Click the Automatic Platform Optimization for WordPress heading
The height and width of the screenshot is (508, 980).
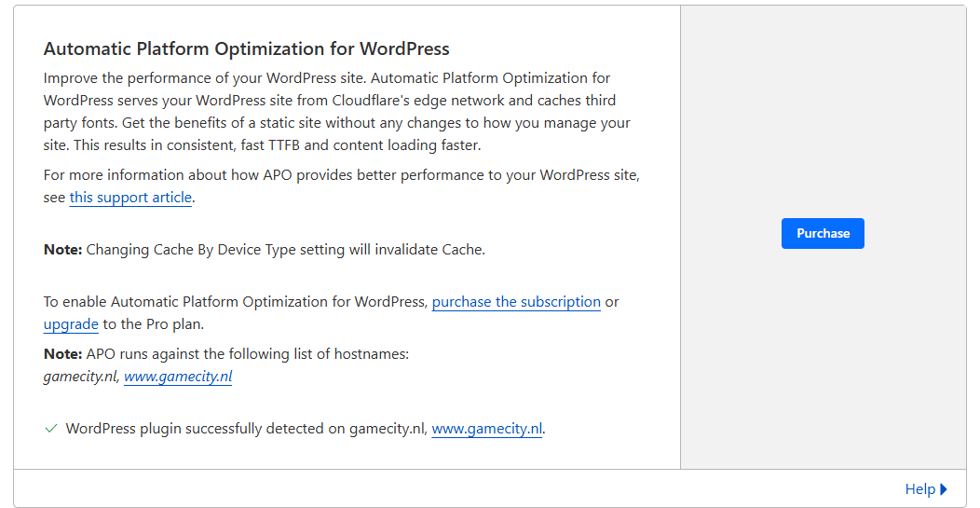(247, 49)
